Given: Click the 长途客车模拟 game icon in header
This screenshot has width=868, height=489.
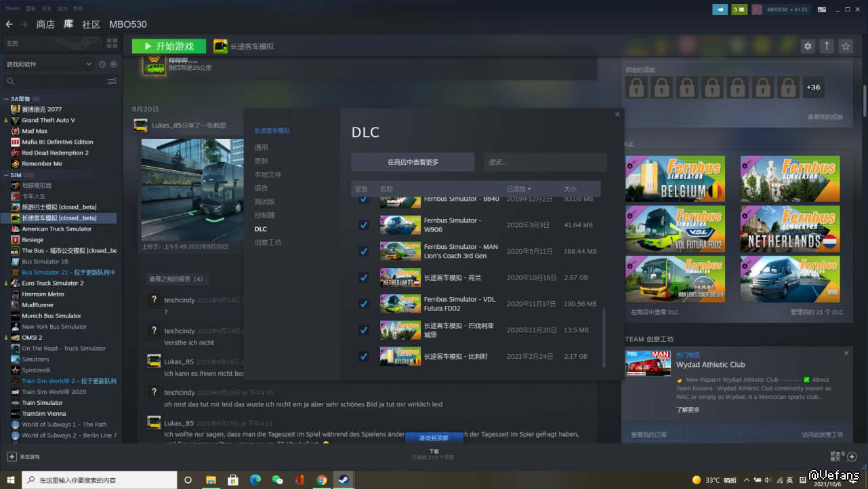Looking at the screenshot, I should pos(220,46).
